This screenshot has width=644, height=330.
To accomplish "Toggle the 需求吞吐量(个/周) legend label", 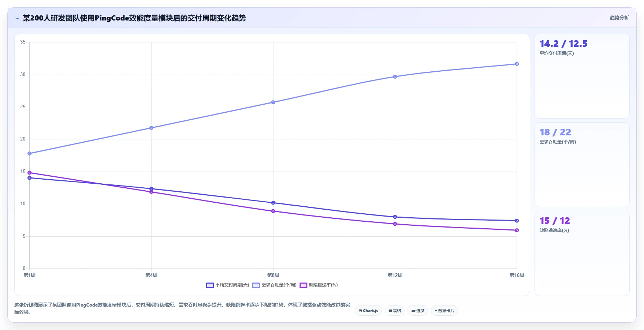I will pyautogui.click(x=279, y=285).
